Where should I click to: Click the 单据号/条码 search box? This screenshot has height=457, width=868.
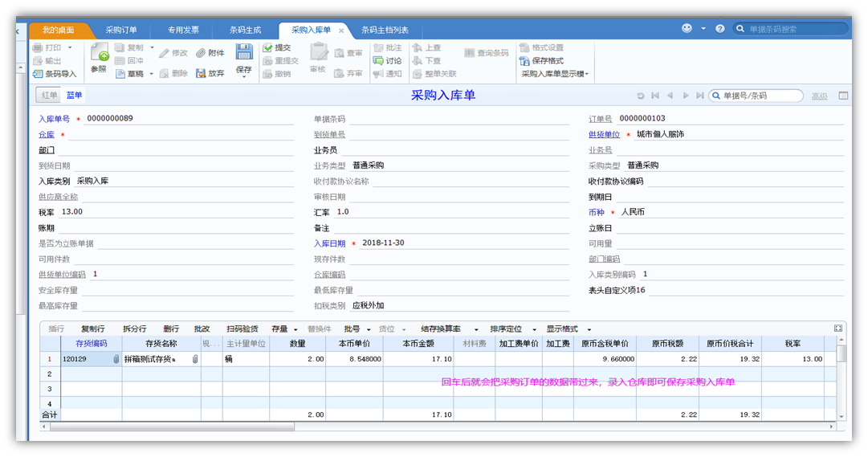click(756, 96)
